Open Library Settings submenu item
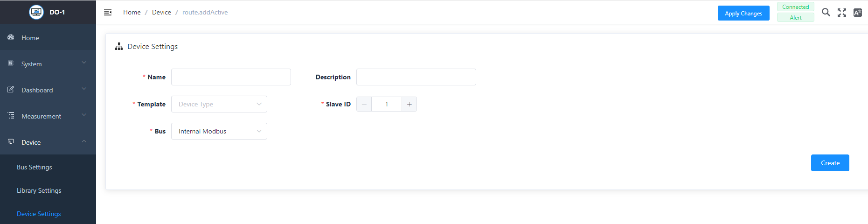This screenshot has width=868, height=224. coord(39,190)
